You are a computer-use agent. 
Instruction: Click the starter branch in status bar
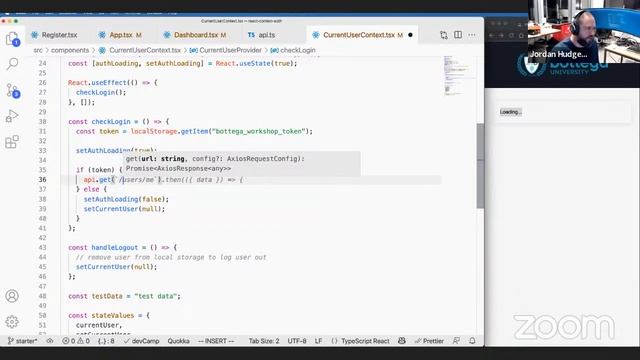click(x=23, y=341)
